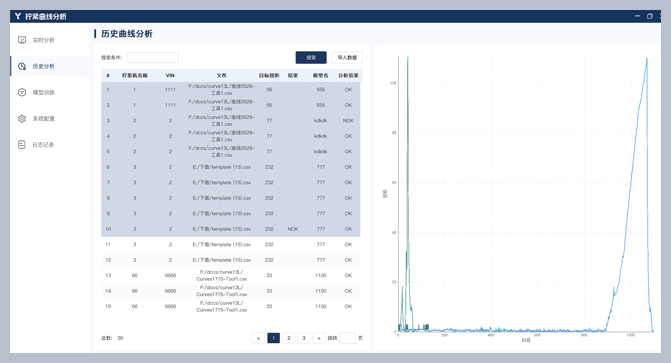671x363 pixels.
Task: Go to previous page arrow
Action: click(x=258, y=338)
